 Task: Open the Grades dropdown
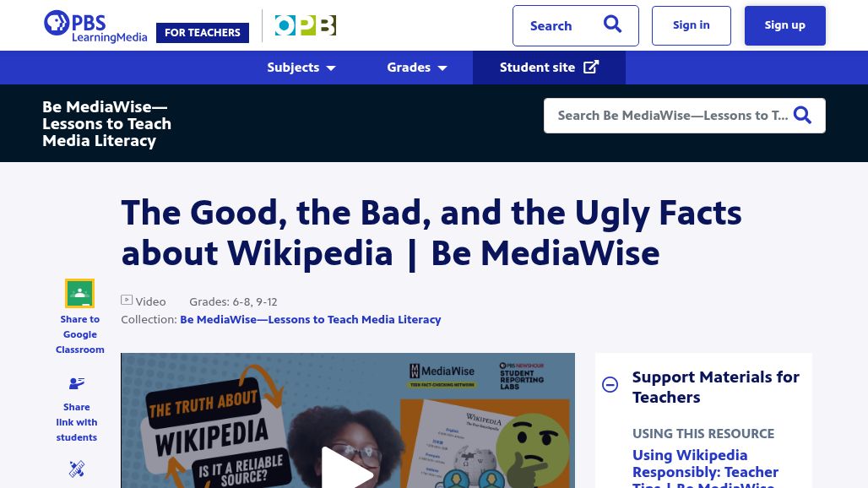pyautogui.click(x=416, y=68)
